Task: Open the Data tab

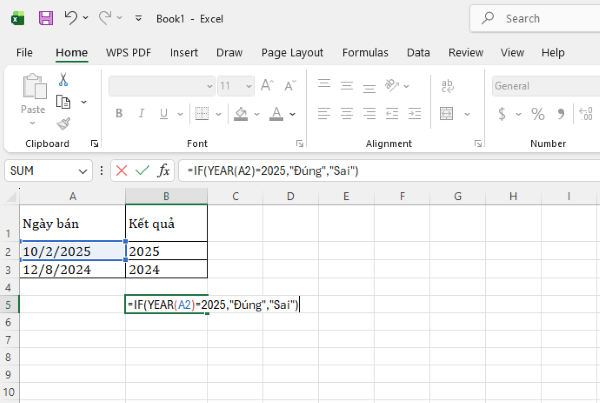Action: [418, 52]
